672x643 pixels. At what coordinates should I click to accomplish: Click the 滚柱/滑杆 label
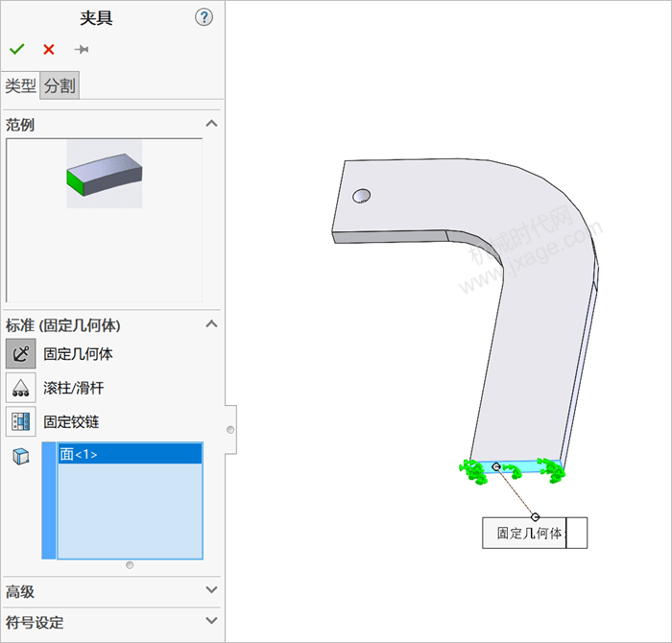(x=73, y=388)
